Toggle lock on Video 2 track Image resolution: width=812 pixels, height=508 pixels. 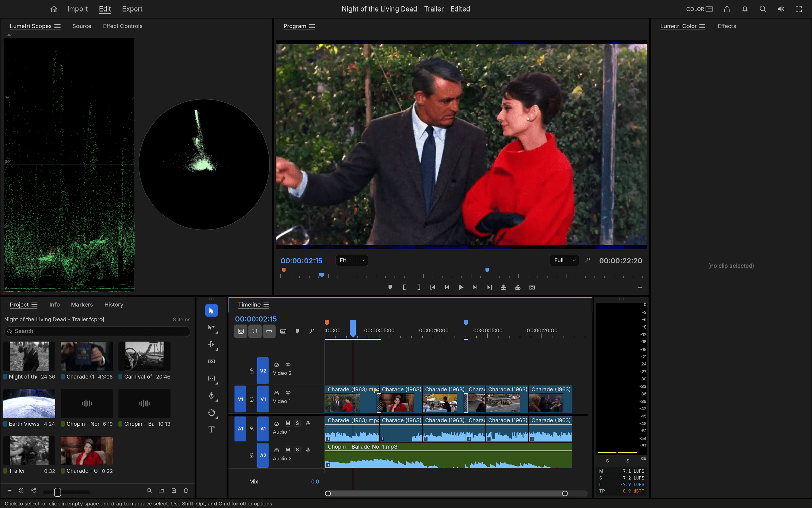251,371
